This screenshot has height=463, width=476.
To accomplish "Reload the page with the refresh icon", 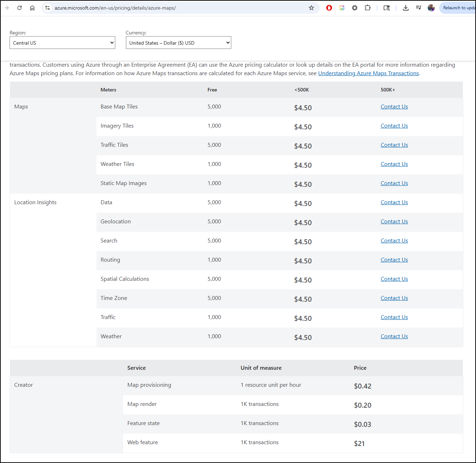I will click(20, 8).
